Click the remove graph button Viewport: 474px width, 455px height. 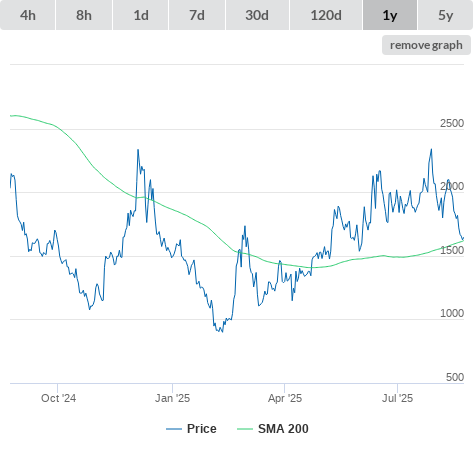point(426,45)
